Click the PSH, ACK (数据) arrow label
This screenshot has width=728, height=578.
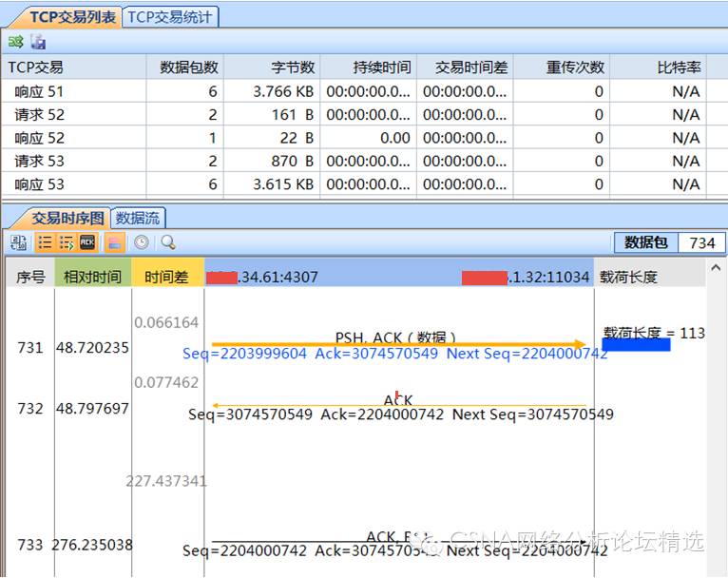point(395,337)
